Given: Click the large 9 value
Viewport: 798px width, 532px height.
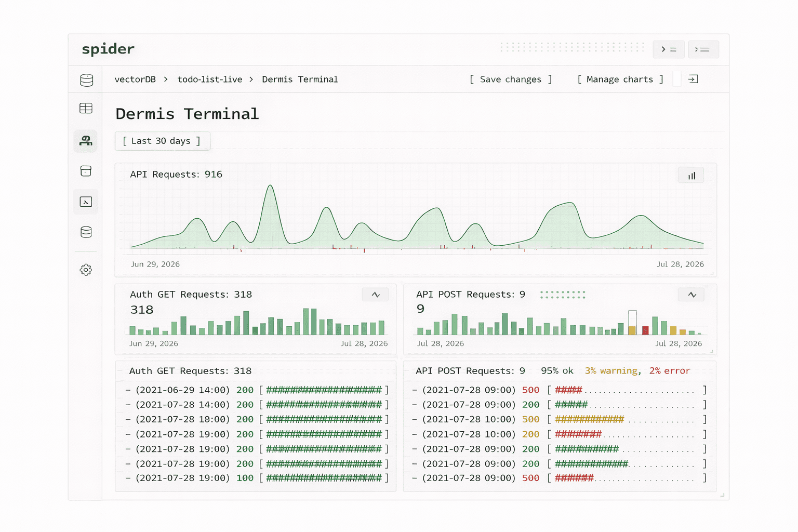Looking at the screenshot, I should point(420,309).
